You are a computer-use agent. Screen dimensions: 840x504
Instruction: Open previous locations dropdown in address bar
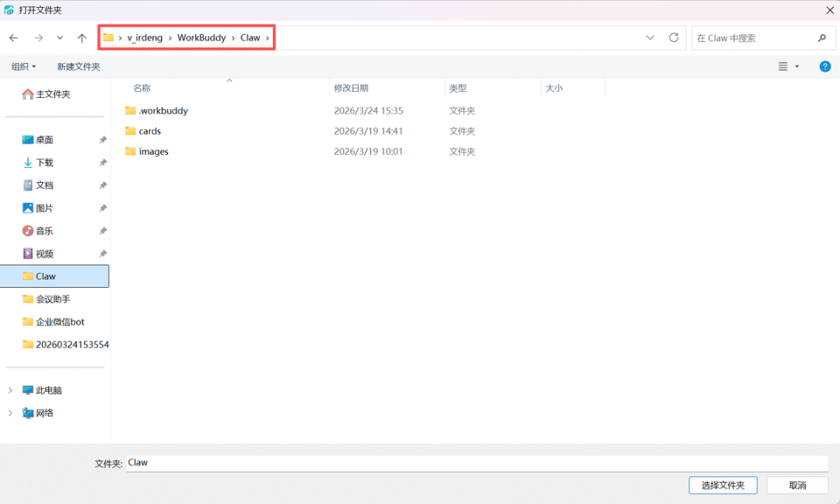pos(649,38)
